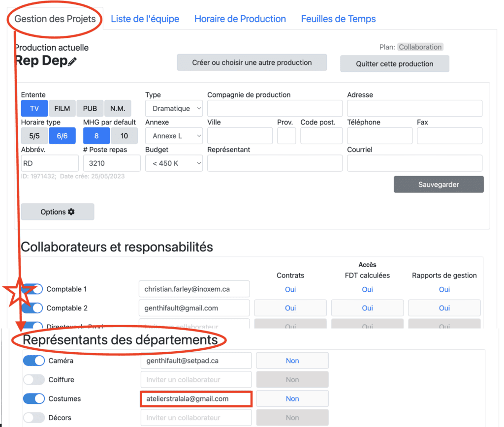Expand the Annexe L dropdown
This screenshot has width=504, height=427.
[174, 136]
